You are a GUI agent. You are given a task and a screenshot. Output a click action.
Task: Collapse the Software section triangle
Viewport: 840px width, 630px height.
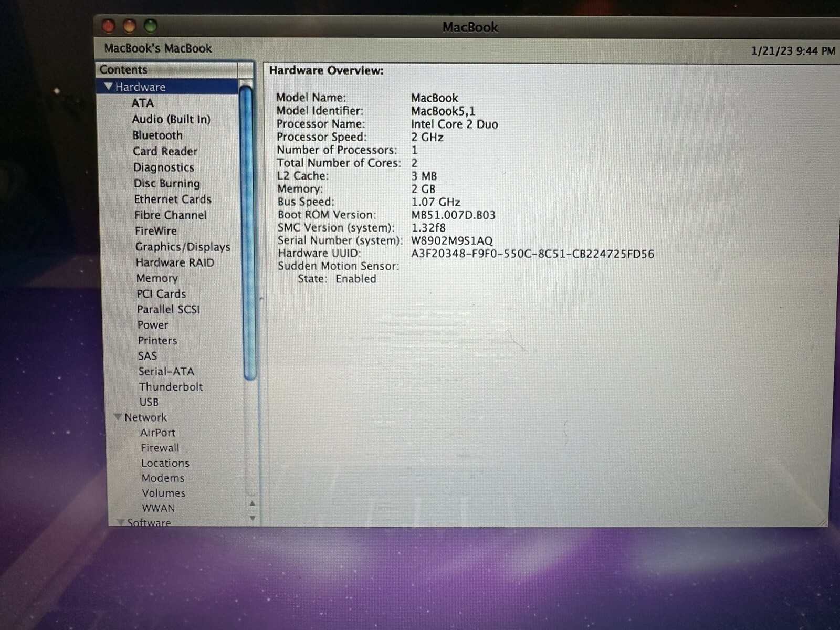(121, 522)
